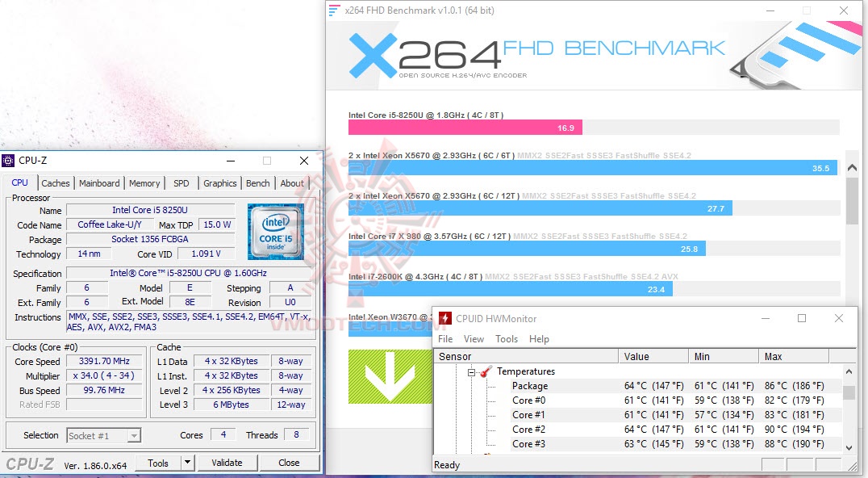Open the Memory tab in CPU-Z
The width and height of the screenshot is (868, 478).
coord(144,183)
